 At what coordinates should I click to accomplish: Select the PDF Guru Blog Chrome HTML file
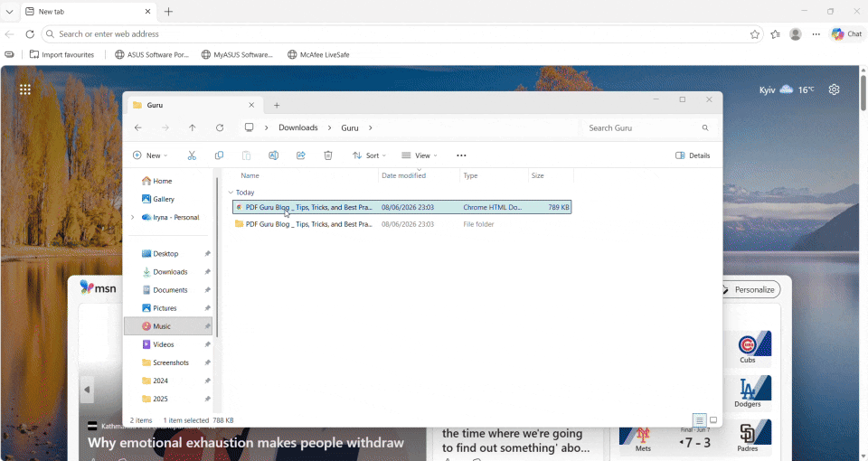(x=401, y=207)
